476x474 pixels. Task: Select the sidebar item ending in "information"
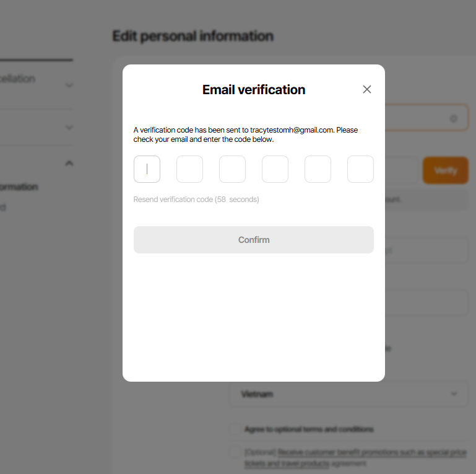click(x=19, y=187)
